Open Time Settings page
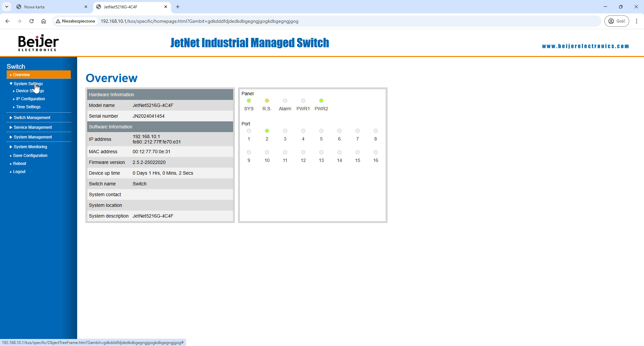 [x=28, y=107]
